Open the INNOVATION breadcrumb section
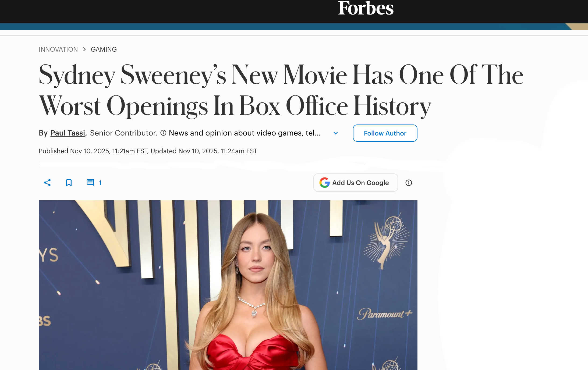 click(x=58, y=49)
